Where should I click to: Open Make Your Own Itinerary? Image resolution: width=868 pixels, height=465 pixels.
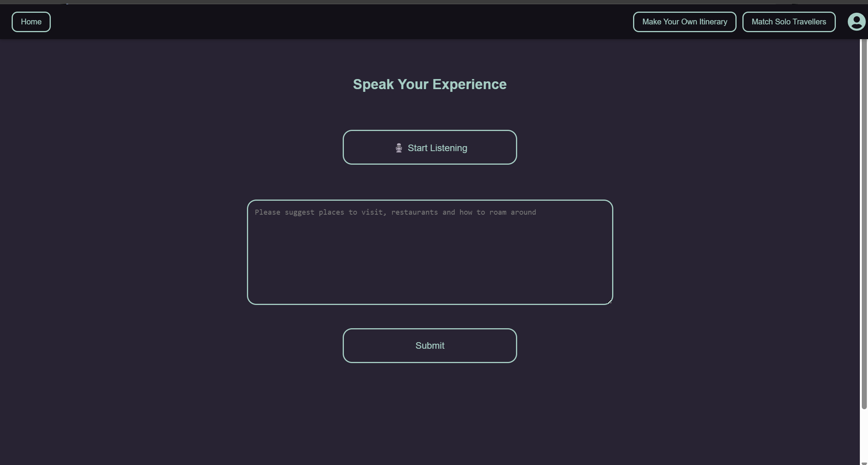684,22
